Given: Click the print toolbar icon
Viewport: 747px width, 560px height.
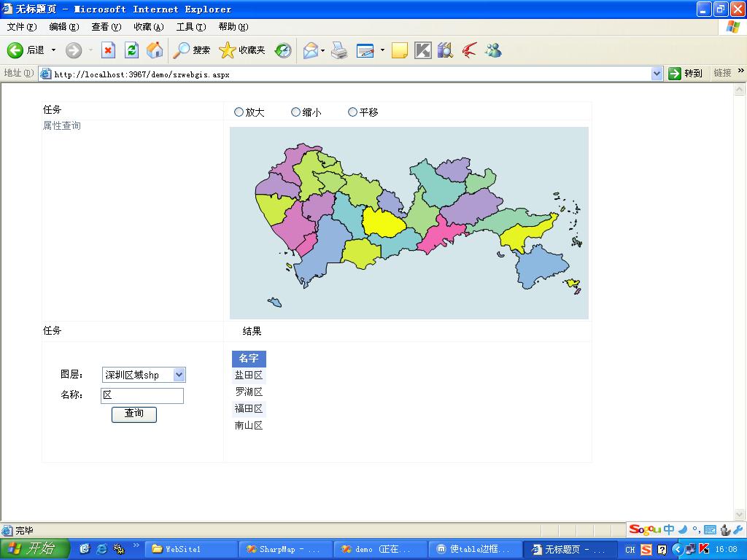Looking at the screenshot, I should coord(340,50).
